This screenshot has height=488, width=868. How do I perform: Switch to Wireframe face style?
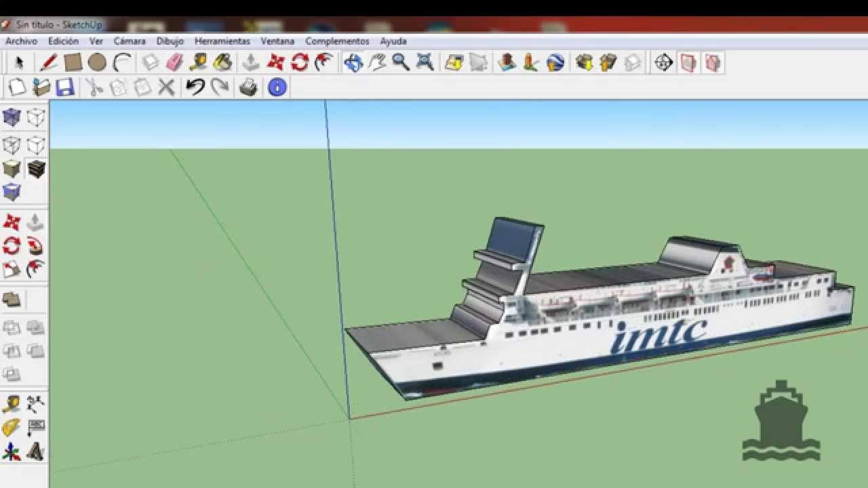[x=12, y=144]
